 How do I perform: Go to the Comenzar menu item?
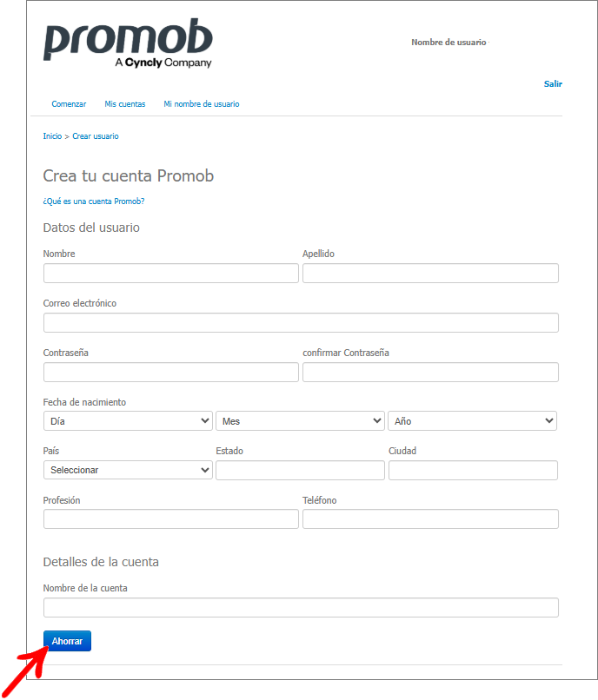tap(69, 104)
